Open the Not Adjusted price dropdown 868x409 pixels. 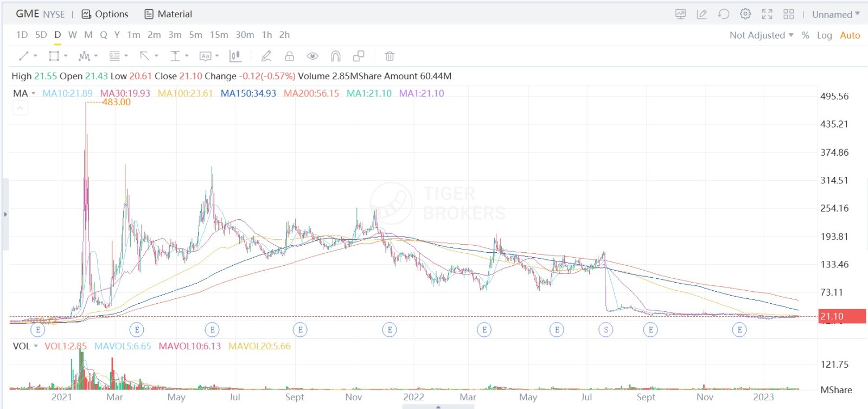pos(762,35)
